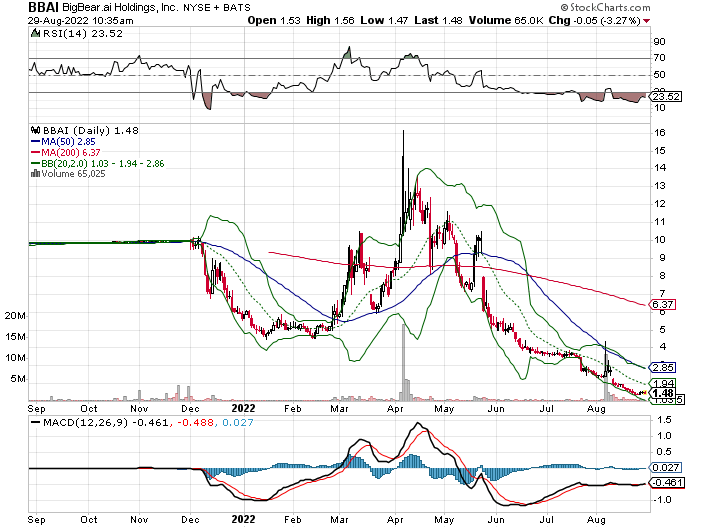
Task: Click the volume bars icon in legend
Action: pos(35,173)
